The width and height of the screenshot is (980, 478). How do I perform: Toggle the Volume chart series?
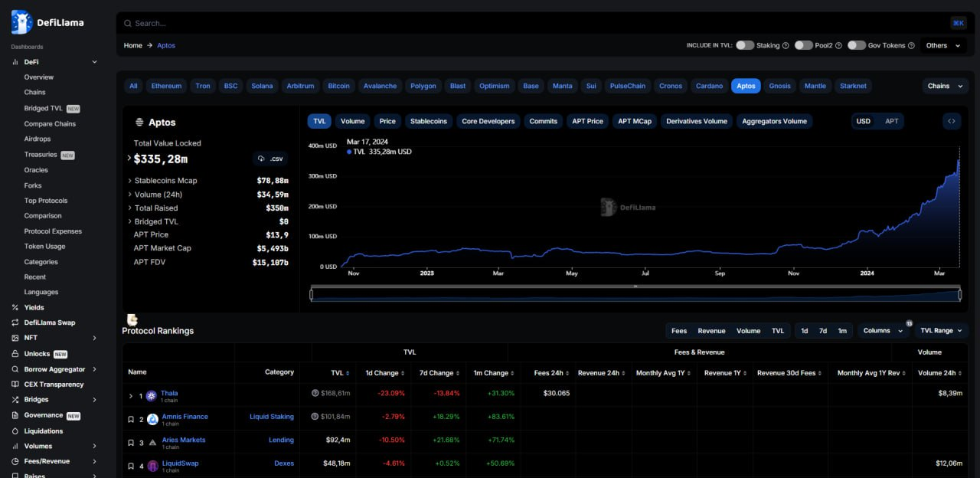tap(353, 121)
